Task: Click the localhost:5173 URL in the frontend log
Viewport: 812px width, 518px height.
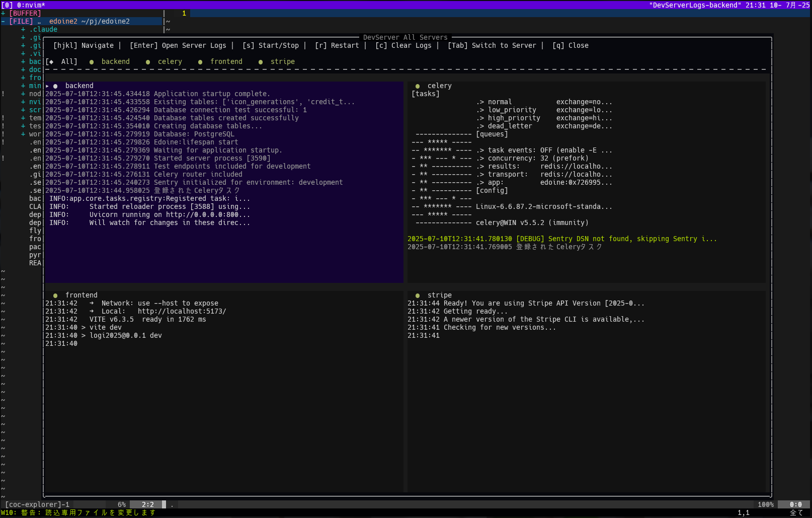Action: 182,311
